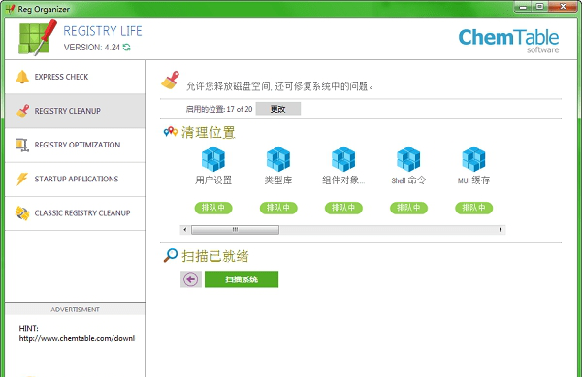Click the horizontal scrollbar thumb
This screenshot has width=582, height=392.
[235, 230]
